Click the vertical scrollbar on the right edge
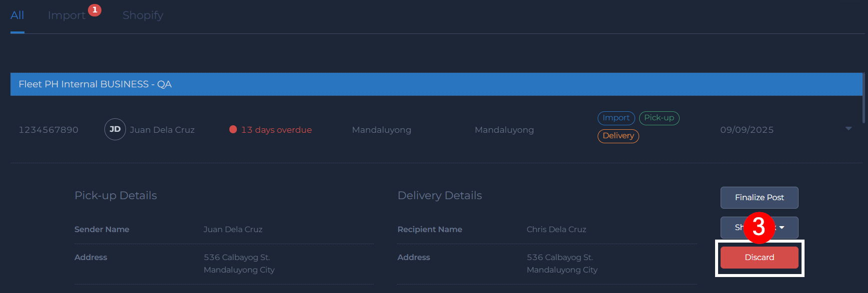The width and height of the screenshot is (868, 293). click(x=864, y=98)
